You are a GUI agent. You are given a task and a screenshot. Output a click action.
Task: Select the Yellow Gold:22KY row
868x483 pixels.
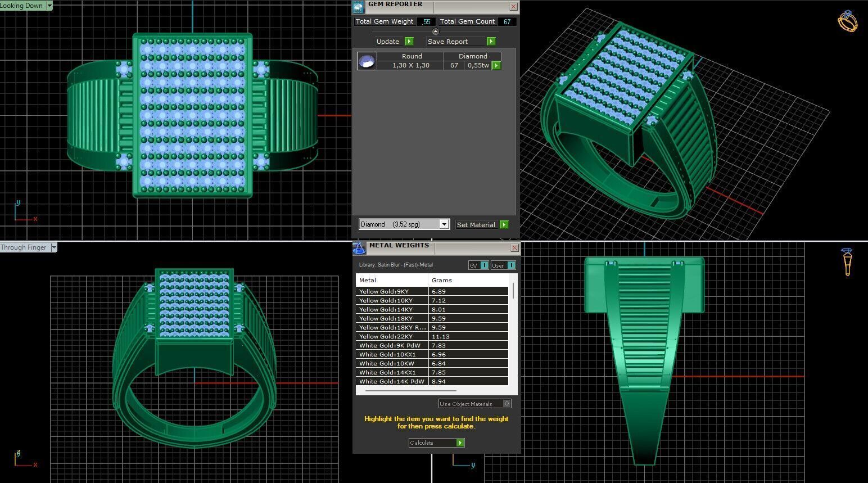pyautogui.click(x=432, y=336)
